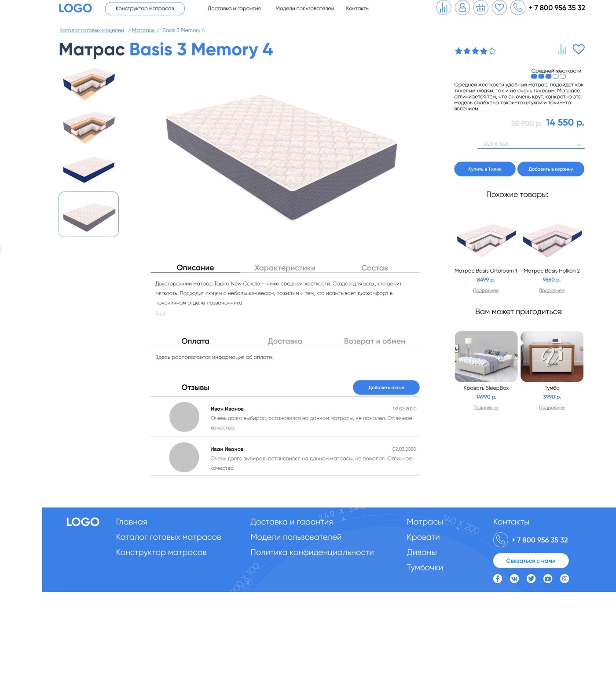The image size is (616, 676).
Task: Open the user account icon in header
Action: 462,7
